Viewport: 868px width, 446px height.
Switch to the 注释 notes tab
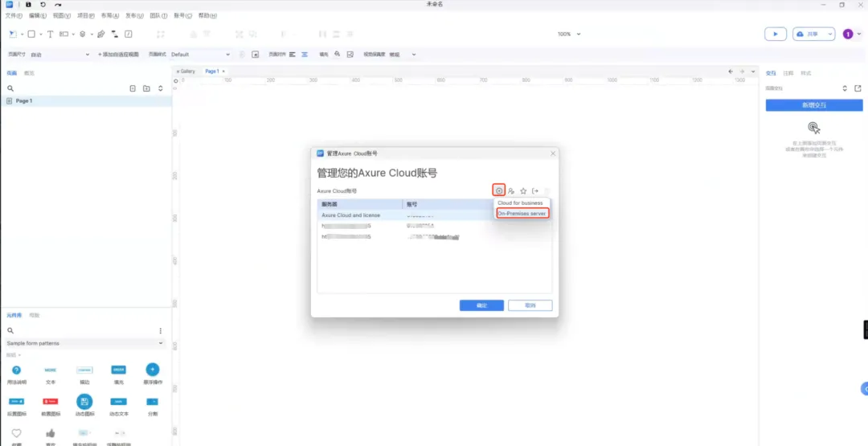788,73
